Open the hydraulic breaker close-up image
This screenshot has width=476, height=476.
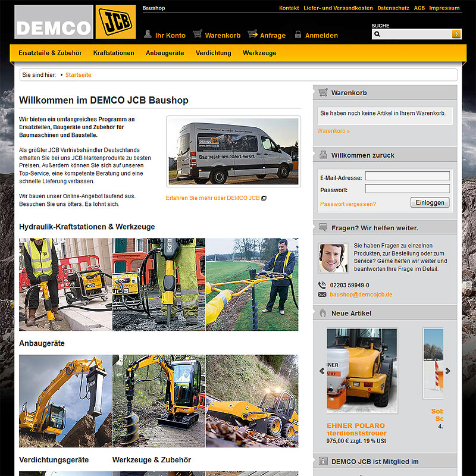coord(159,284)
